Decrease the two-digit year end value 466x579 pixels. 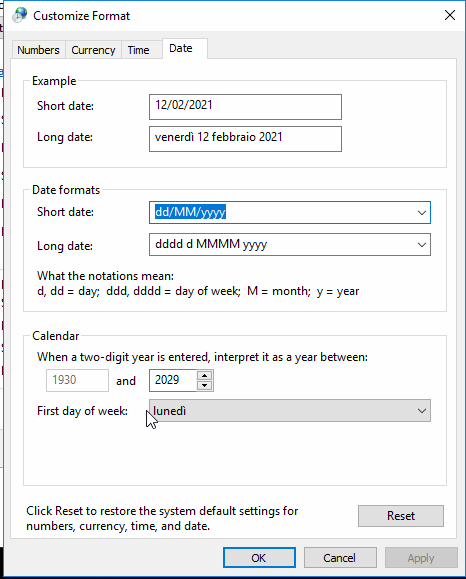[205, 386]
